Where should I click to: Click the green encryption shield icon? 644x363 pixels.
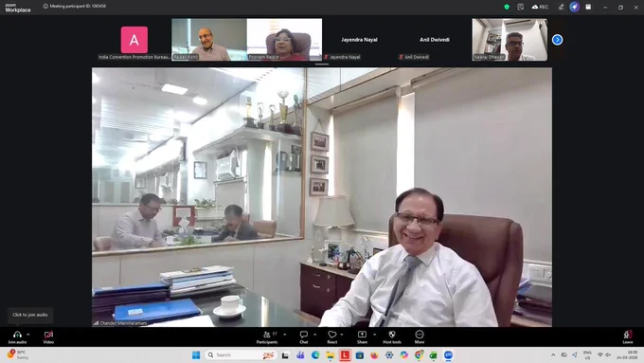pos(507,7)
